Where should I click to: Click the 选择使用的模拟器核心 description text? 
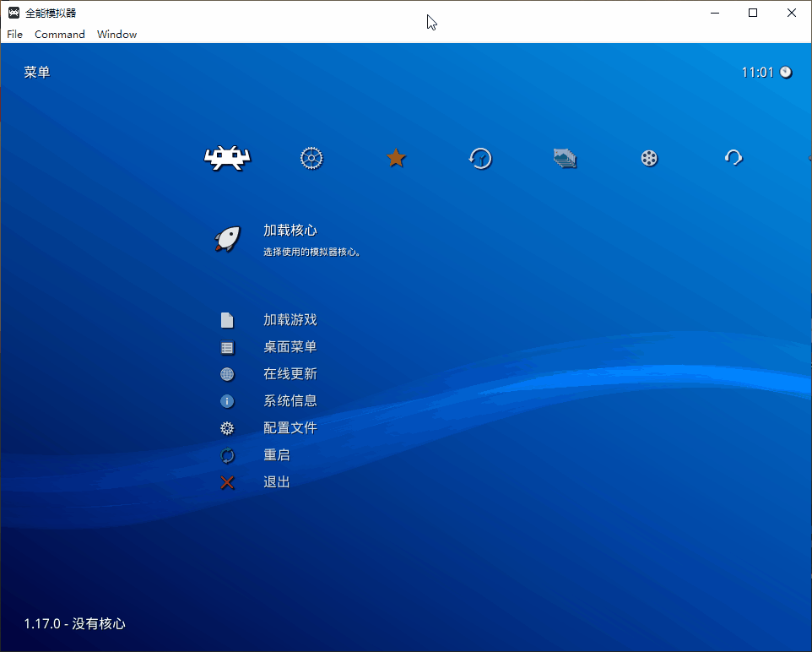pyautogui.click(x=312, y=252)
